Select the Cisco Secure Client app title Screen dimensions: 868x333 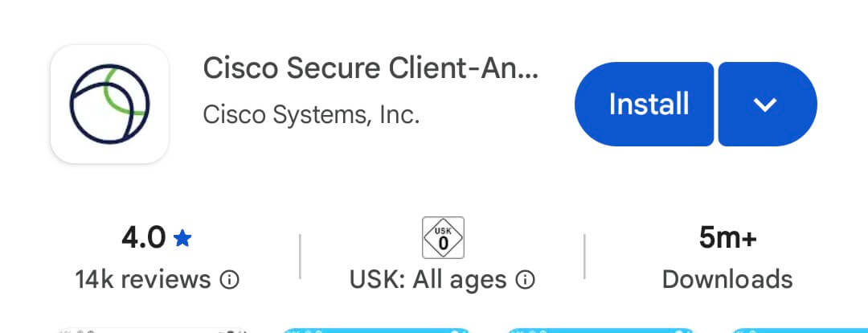click(371, 68)
